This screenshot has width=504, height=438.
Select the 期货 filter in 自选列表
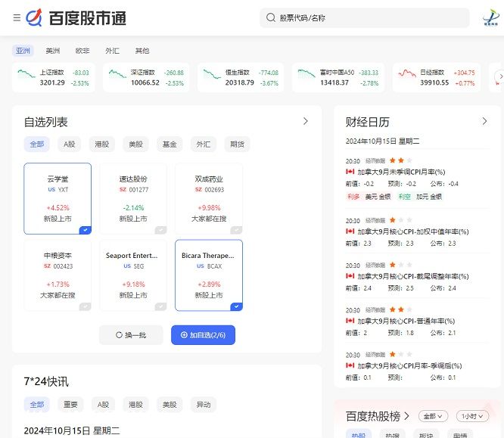pos(237,144)
